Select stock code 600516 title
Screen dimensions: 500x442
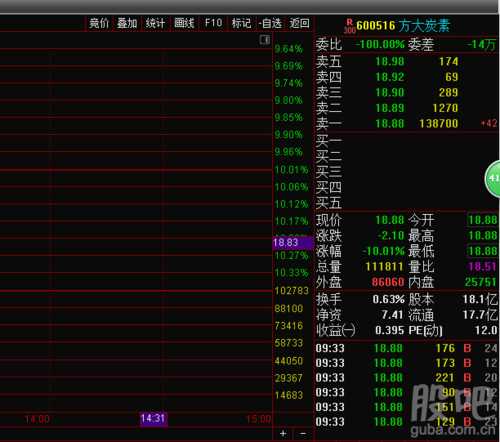(376, 26)
